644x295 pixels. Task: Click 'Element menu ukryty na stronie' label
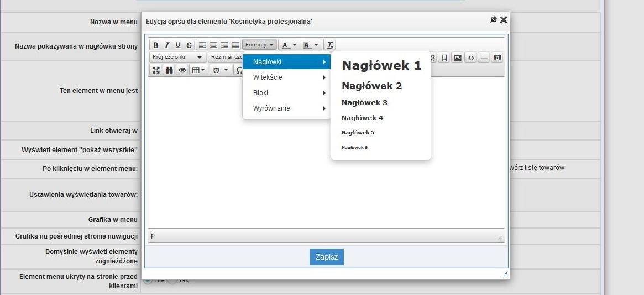pos(78,281)
